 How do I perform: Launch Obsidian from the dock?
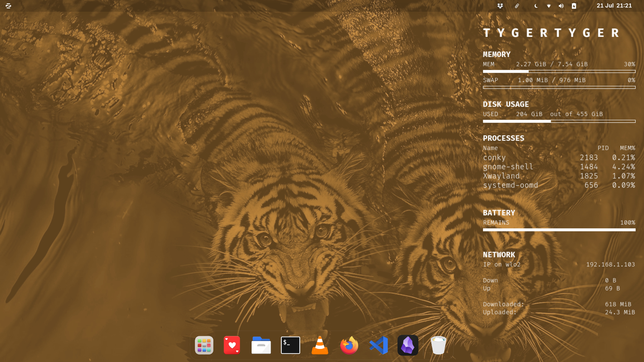click(x=408, y=345)
